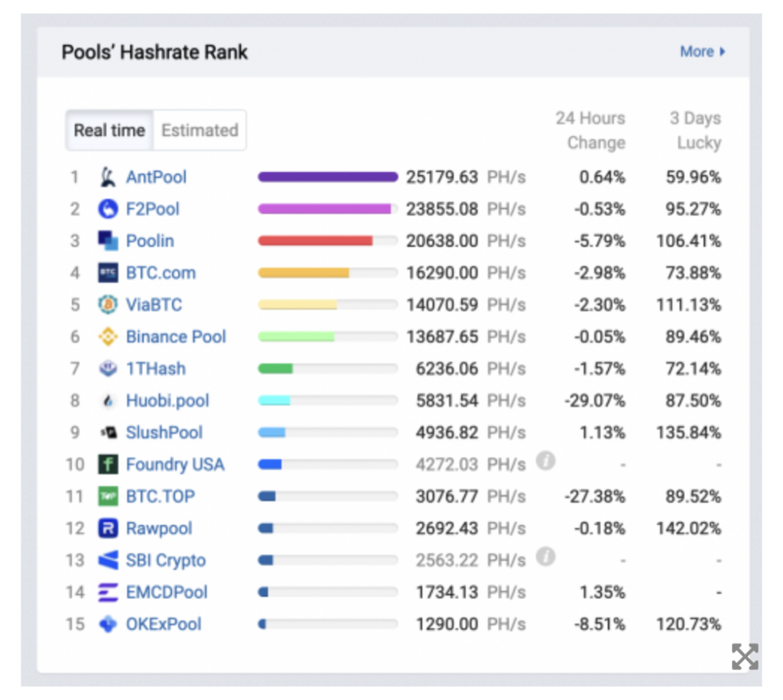Screen dimensions: 783x700
Task: Open the BTC.TOP pool link
Action: click(x=161, y=497)
